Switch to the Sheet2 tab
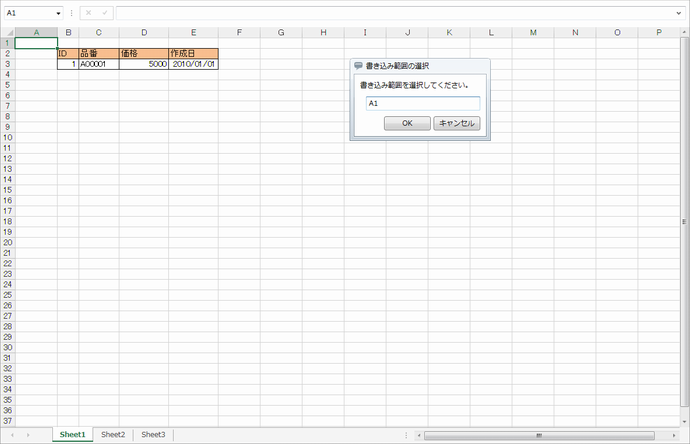Screen dimensions: 690x444 (x=113, y=435)
